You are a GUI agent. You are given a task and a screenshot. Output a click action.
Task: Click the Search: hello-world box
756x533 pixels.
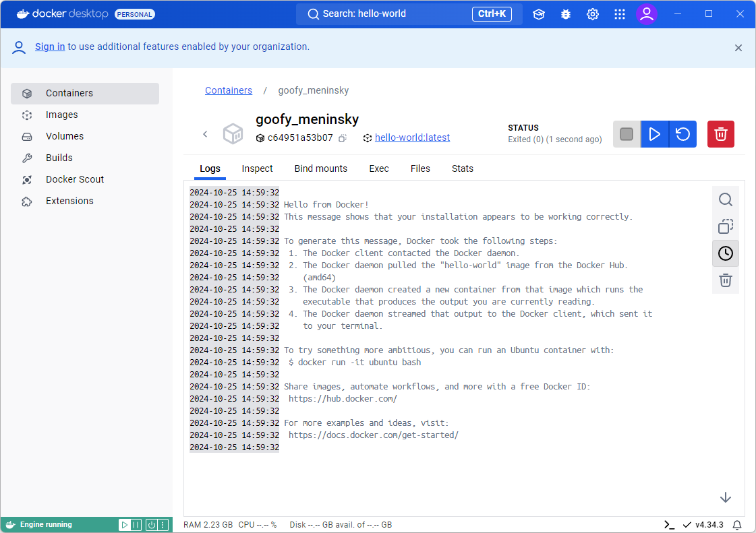pyautogui.click(x=409, y=14)
